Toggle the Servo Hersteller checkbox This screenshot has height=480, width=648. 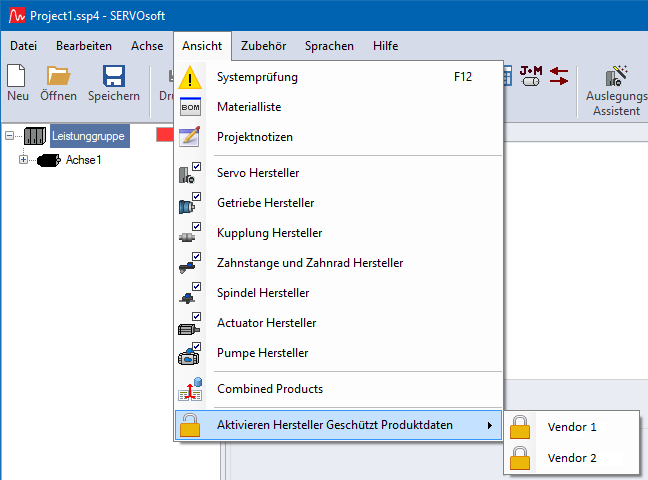coord(196,167)
